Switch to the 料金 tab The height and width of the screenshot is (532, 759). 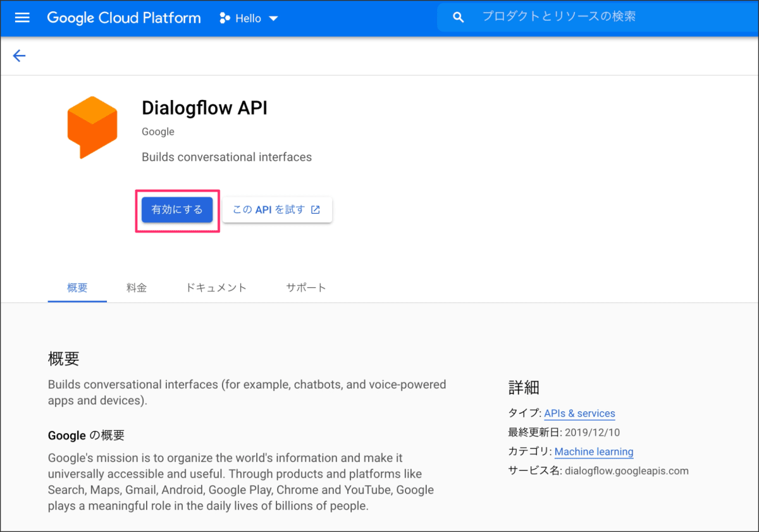coord(137,288)
